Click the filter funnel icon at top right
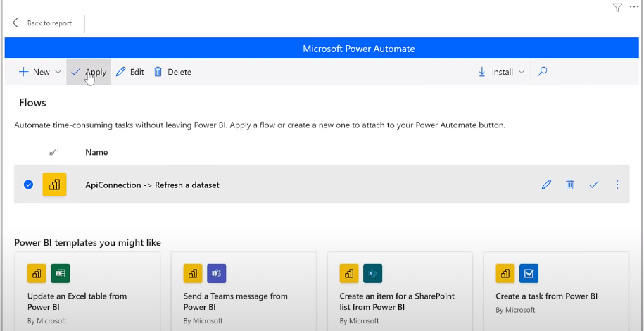The width and height of the screenshot is (644, 331). click(x=617, y=8)
